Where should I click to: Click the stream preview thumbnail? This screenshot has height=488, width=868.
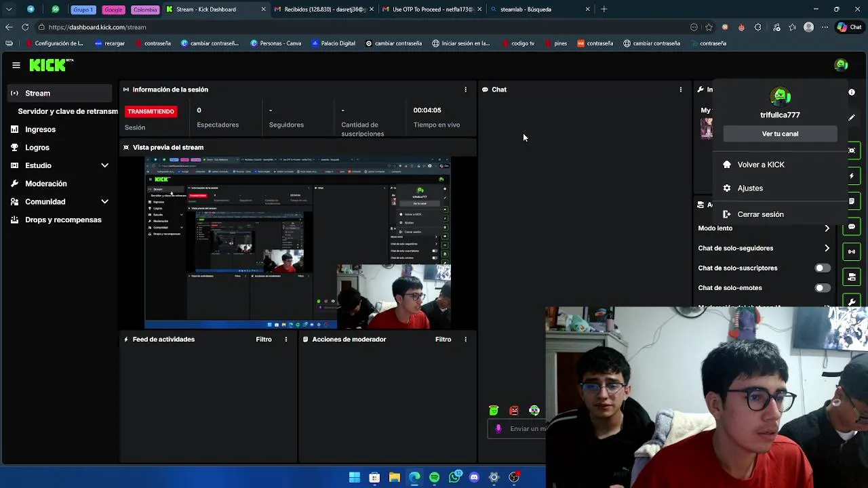click(297, 243)
